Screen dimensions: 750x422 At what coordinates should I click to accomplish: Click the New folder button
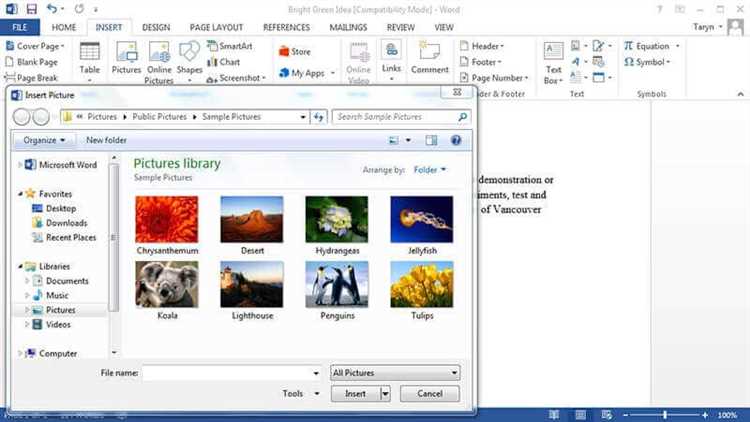106,141
